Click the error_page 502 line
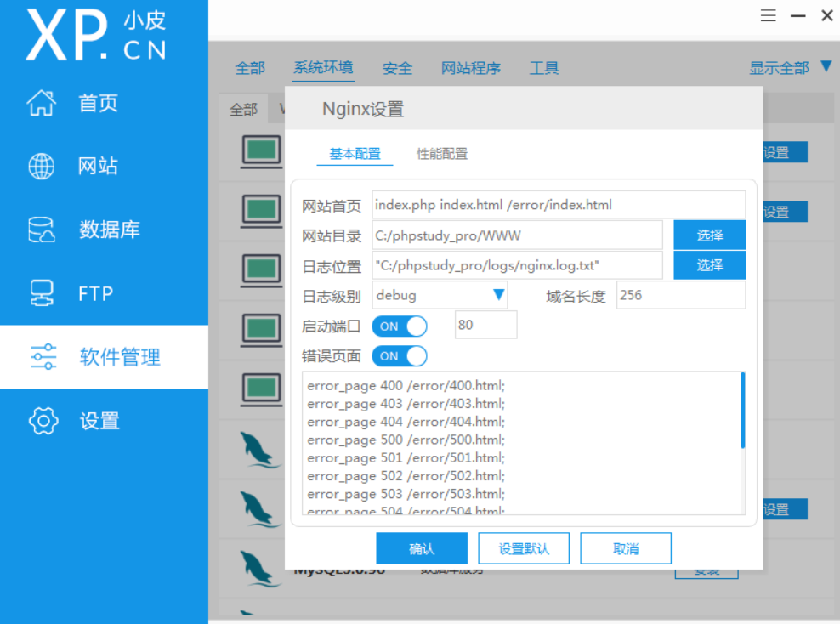The width and height of the screenshot is (840, 624). [x=406, y=475]
